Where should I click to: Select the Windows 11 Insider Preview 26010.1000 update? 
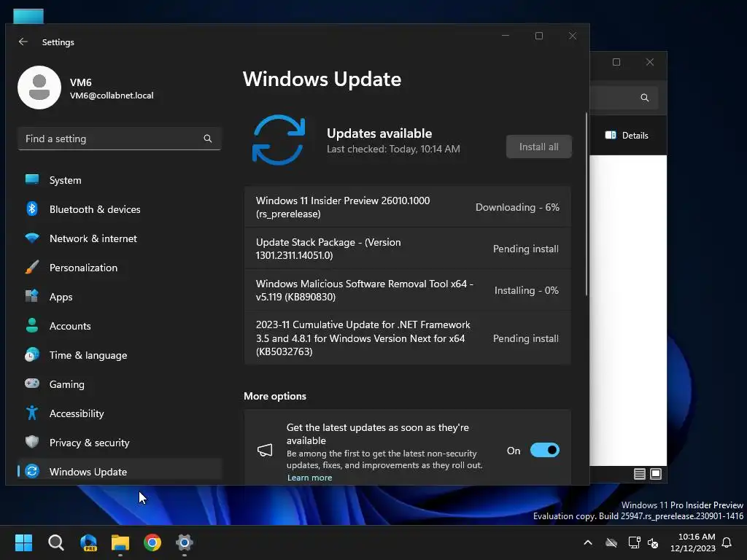(407, 207)
